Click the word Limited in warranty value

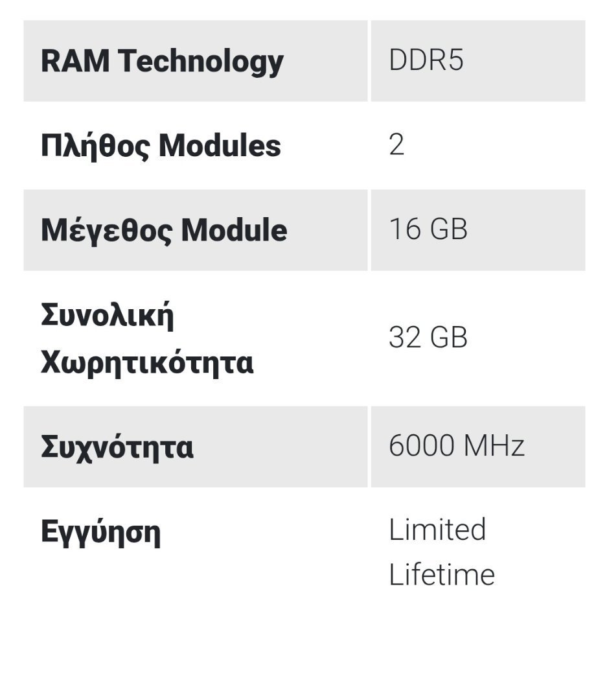437,530
